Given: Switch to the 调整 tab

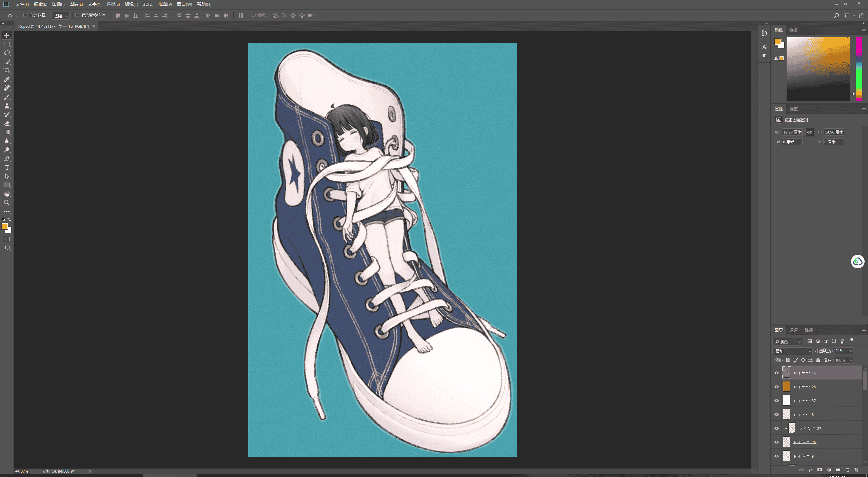Looking at the screenshot, I should [x=793, y=109].
